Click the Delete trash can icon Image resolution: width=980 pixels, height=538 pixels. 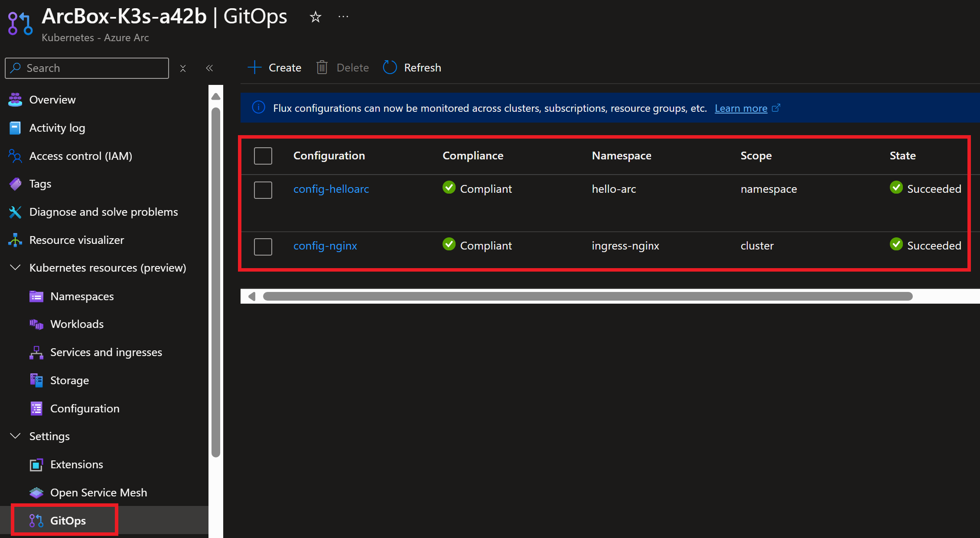click(322, 68)
